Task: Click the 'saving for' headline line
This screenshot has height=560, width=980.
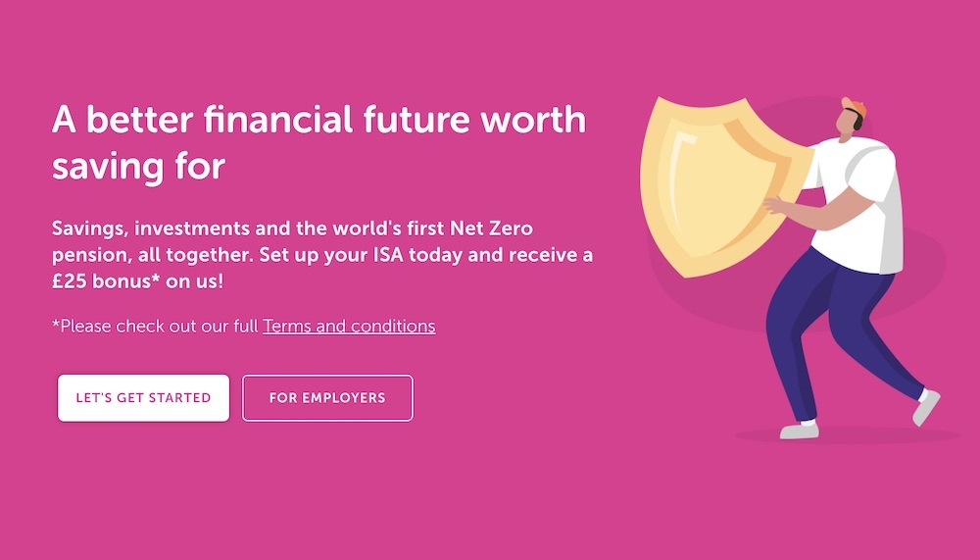Action: click(x=138, y=166)
